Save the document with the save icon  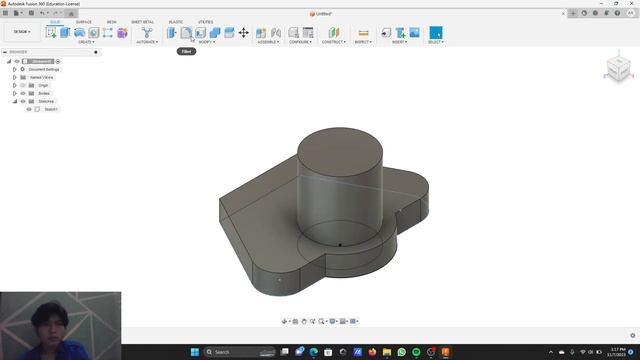click(31, 13)
